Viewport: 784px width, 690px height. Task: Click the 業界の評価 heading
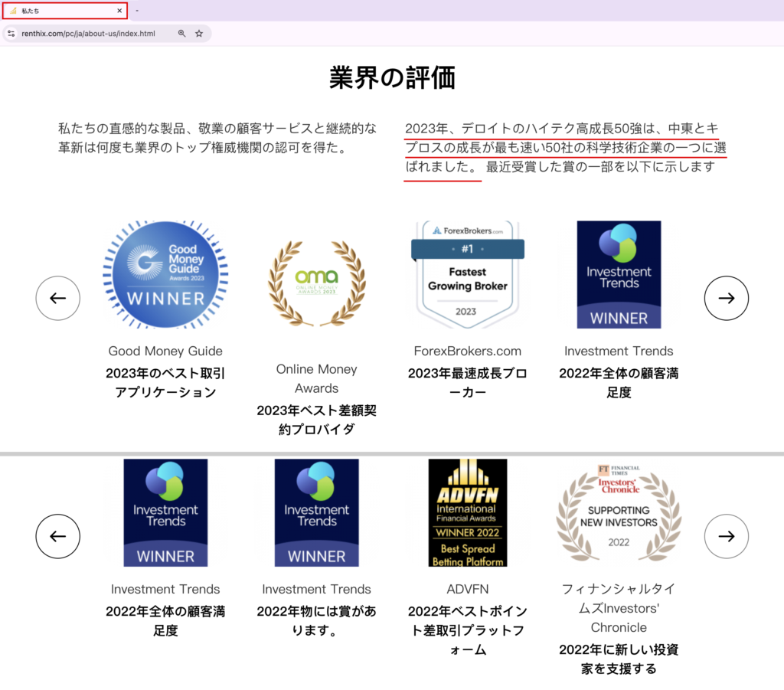click(392, 78)
